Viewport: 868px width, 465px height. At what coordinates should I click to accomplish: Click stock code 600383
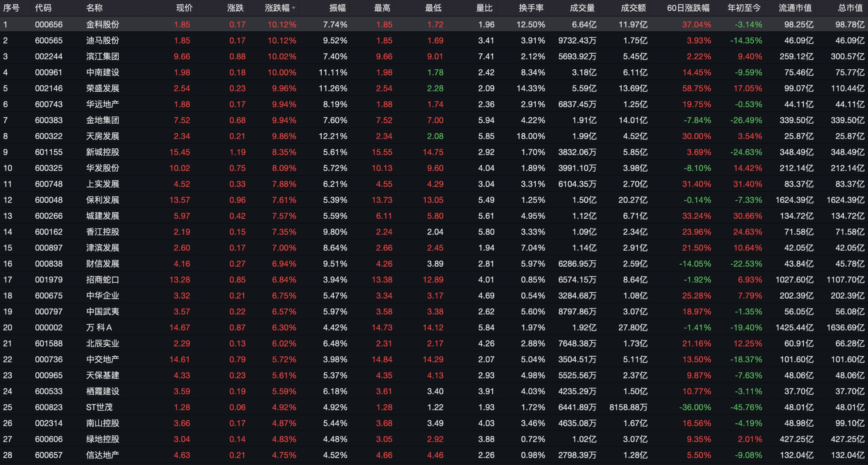click(49, 120)
